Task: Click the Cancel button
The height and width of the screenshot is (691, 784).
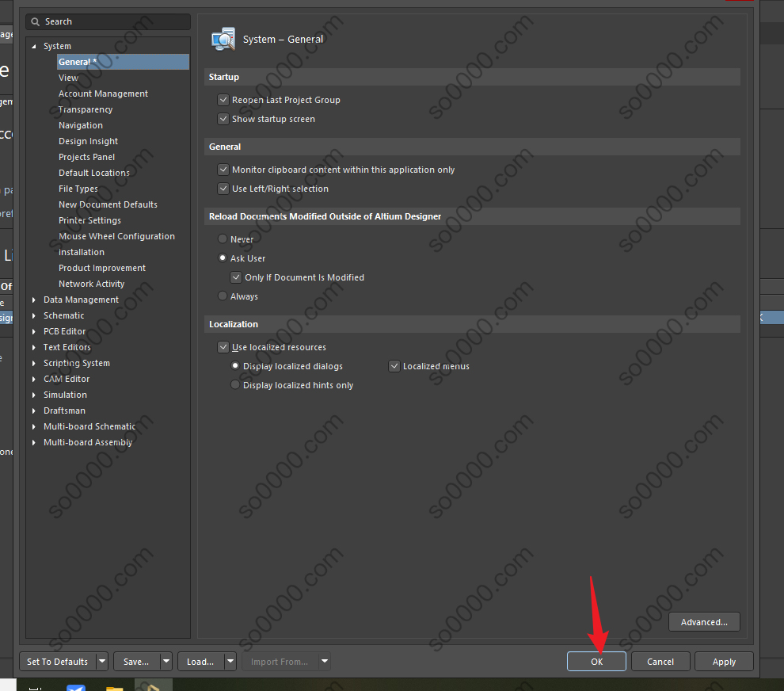Action: coord(660,661)
